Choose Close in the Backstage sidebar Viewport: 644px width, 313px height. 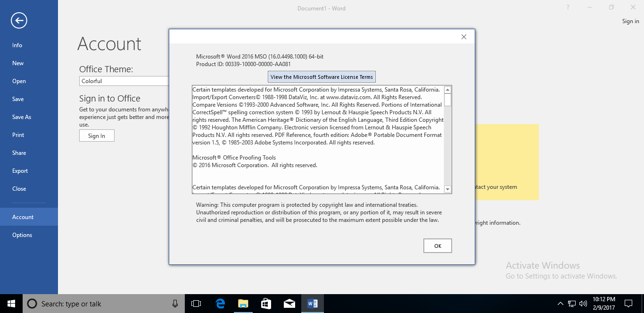29,189
